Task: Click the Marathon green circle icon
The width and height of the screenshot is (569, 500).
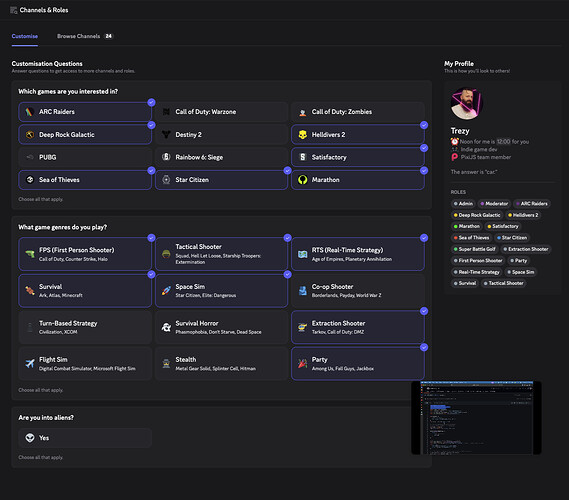Action: [x=302, y=180]
